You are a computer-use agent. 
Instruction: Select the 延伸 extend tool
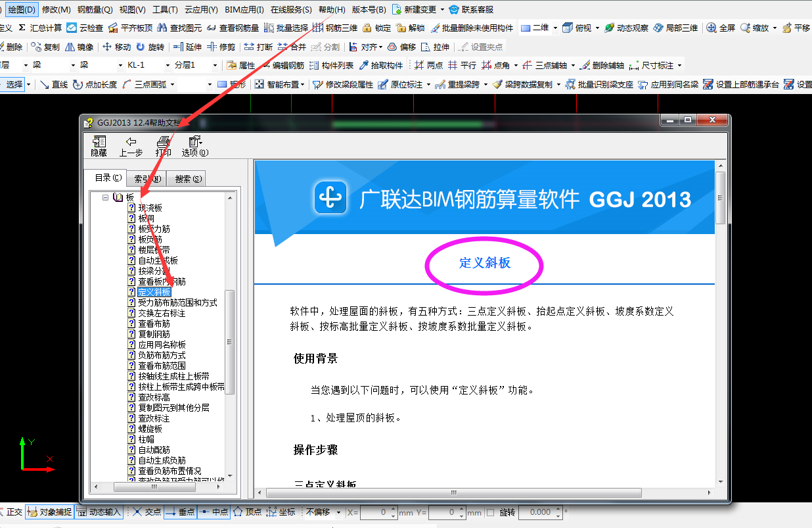click(x=187, y=47)
